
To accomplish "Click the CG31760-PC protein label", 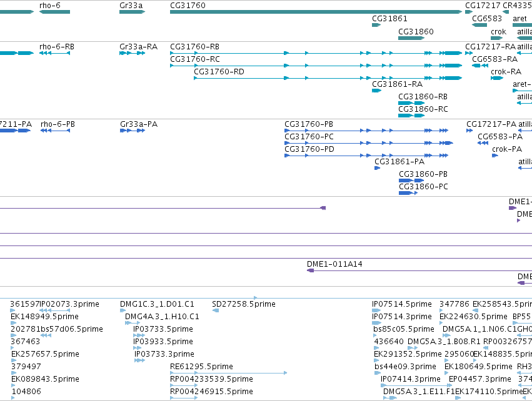I will coord(309,137).
